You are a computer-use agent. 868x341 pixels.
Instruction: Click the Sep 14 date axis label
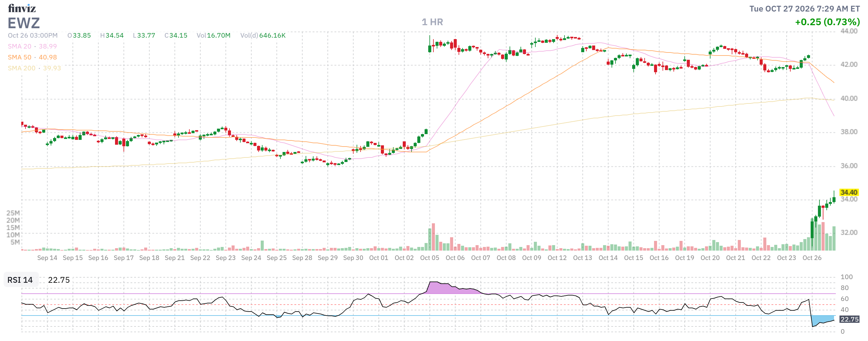[x=47, y=258]
